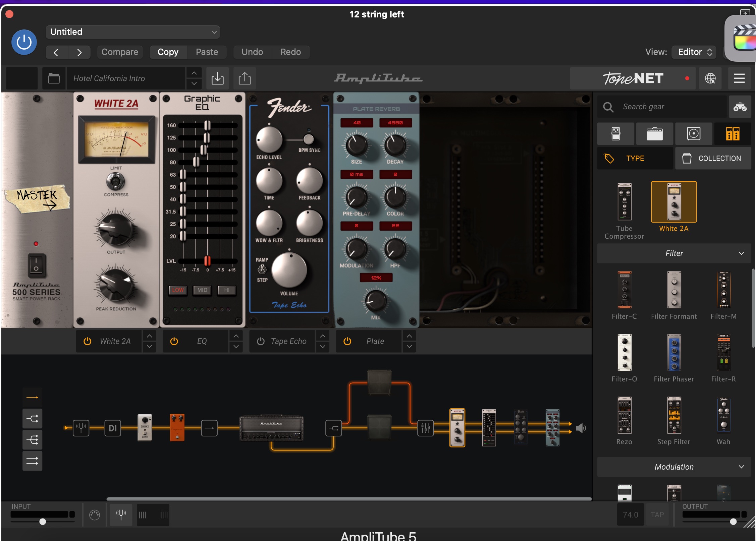
Task: Click the Undo button
Action: coord(252,52)
